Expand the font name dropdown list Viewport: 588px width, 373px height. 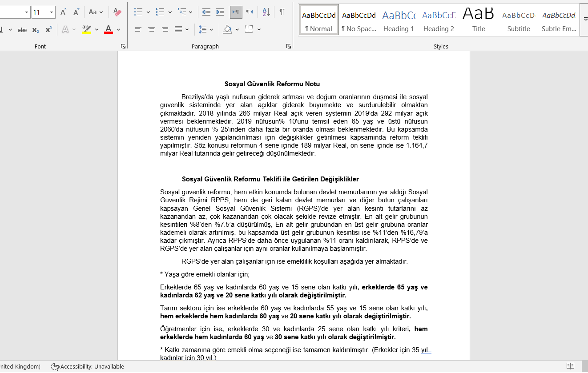coord(27,12)
